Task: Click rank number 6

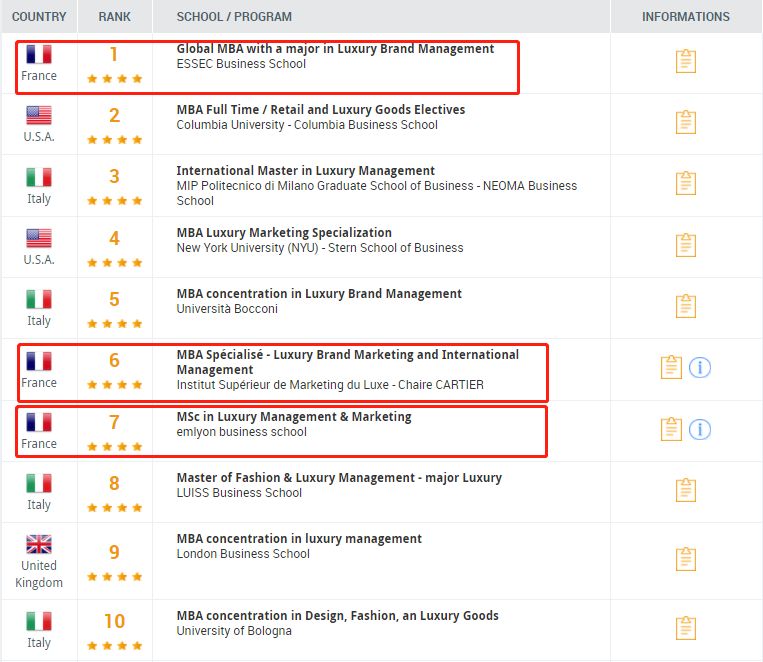Action: [x=114, y=361]
